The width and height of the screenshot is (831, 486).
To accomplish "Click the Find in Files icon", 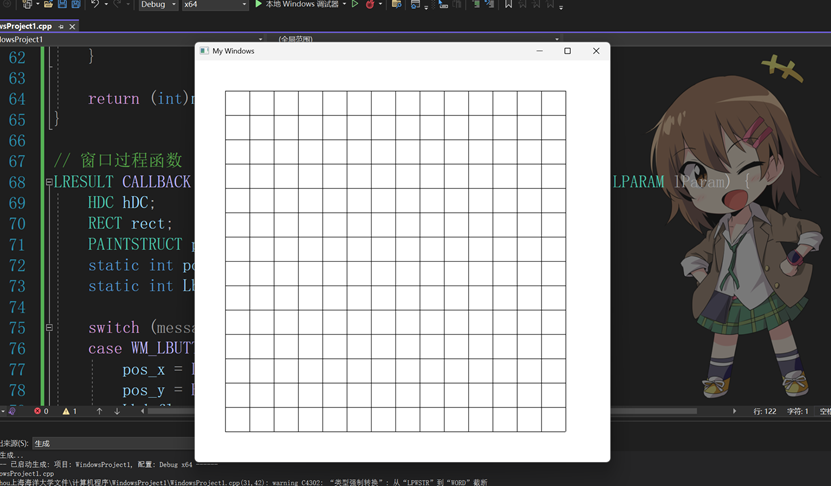I will (396, 4).
